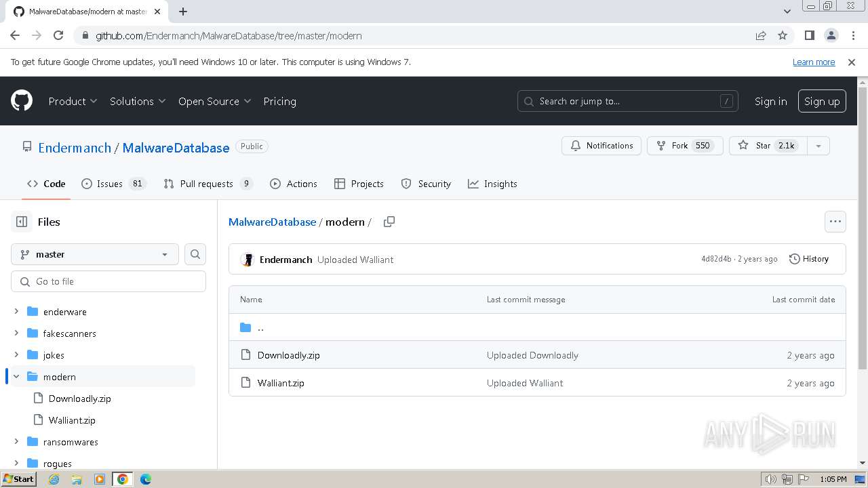Copy path icon next to modern
This screenshot has width=868, height=488.
389,222
